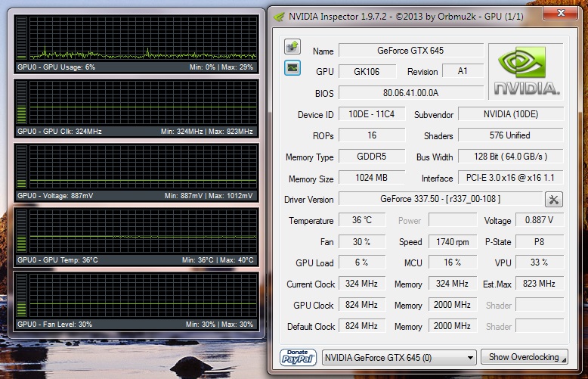This screenshot has width=588, height=379.
Task: Click the NVIDIA Inspector title bar leaf icon
Action: [279, 17]
